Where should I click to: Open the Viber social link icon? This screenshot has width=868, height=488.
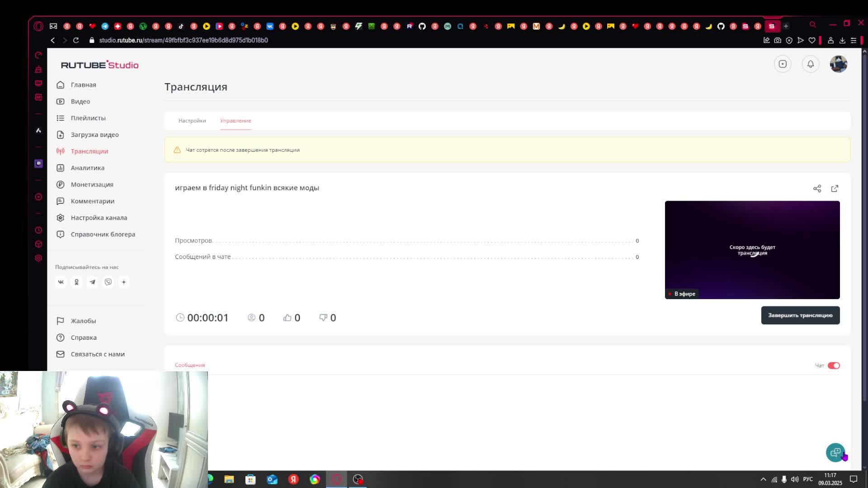coord(108,282)
